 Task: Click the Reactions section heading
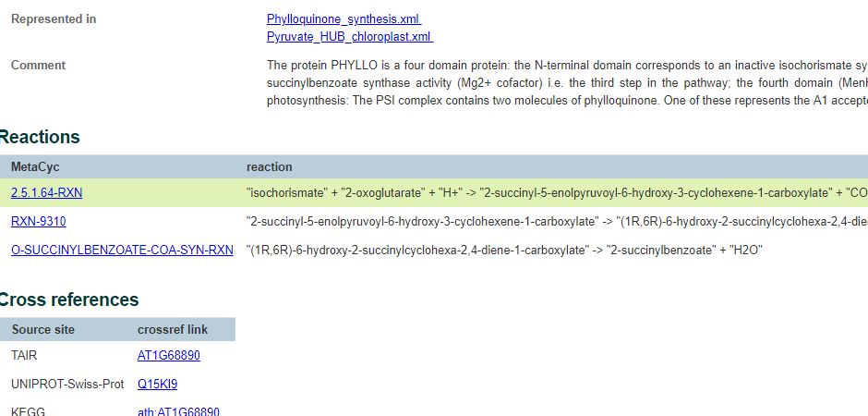click(x=40, y=138)
